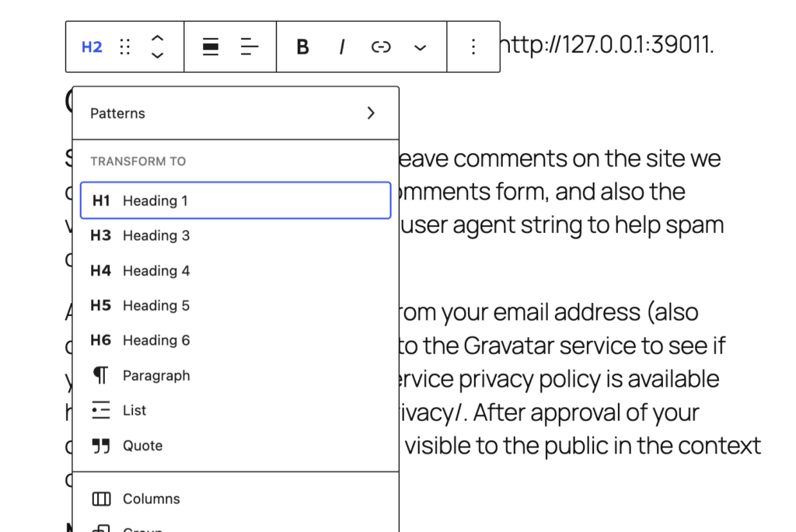
Task: Click the text 'visible to the public in the context'
Action: point(583,446)
